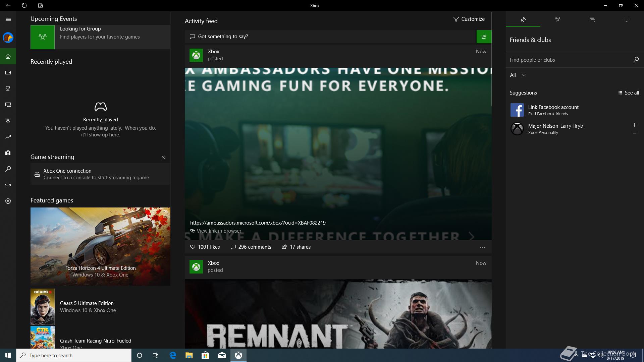The image size is (644, 362).
Task: Go to Home in sidebar
Action: (x=8, y=56)
